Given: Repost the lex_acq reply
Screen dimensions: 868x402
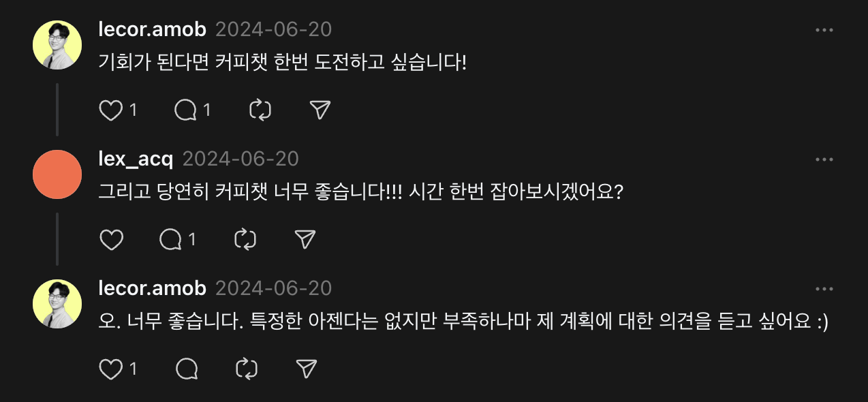Looking at the screenshot, I should point(245,239).
